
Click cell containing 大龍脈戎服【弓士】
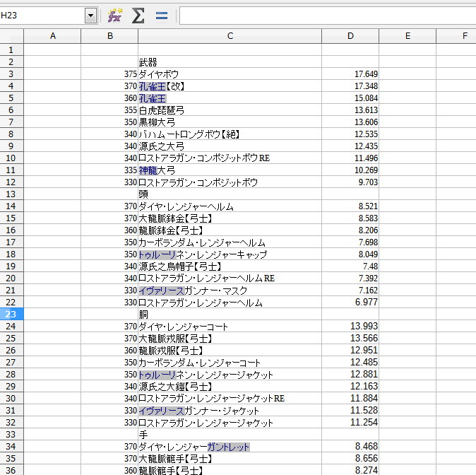click(230, 339)
